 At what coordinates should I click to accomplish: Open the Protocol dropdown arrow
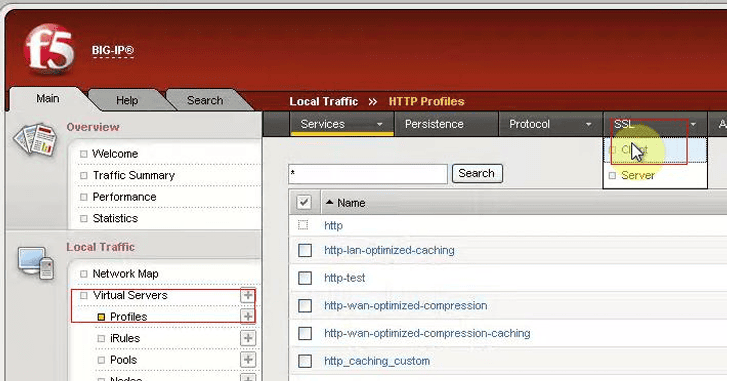[588, 124]
